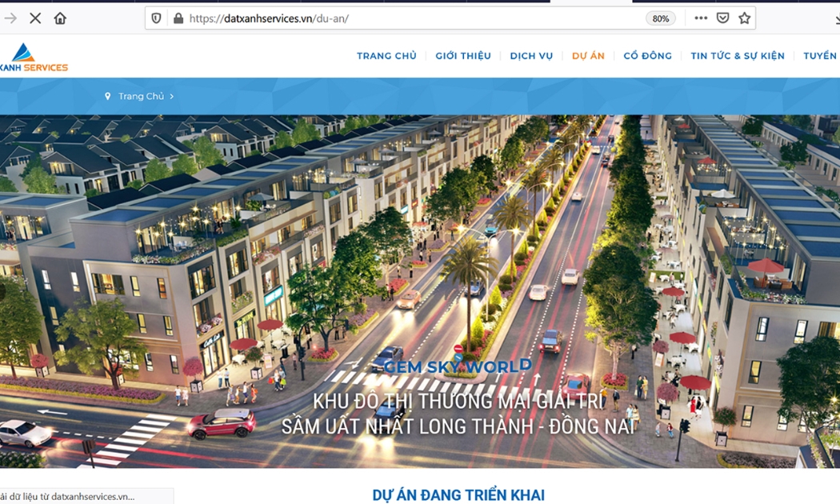The height and width of the screenshot is (504, 840).
Task: Bookmark this page with the star
Action: [x=744, y=18]
